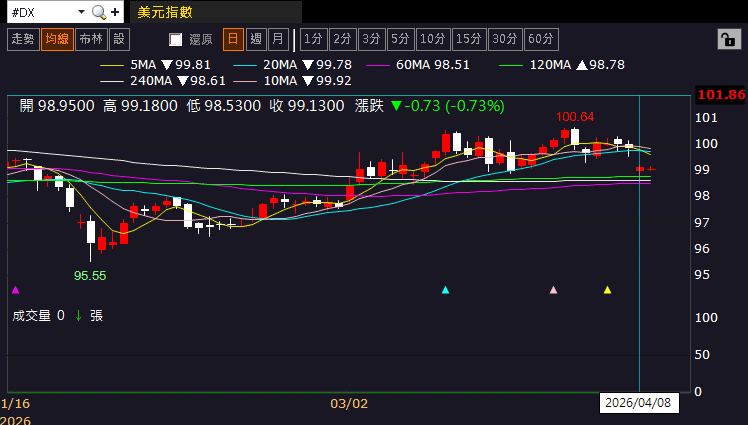Viewport: 748px width, 425px height.
Task: Click the 100.64 high price label
Action: [575, 117]
